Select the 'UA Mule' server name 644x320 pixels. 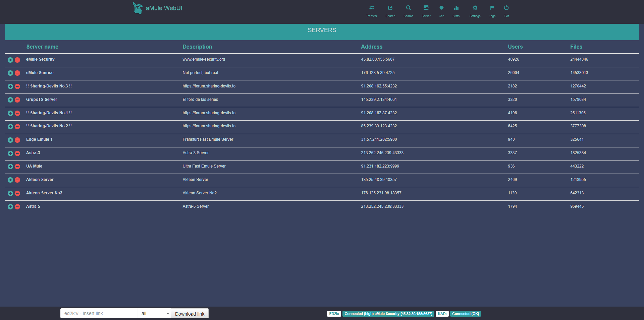coord(34,166)
